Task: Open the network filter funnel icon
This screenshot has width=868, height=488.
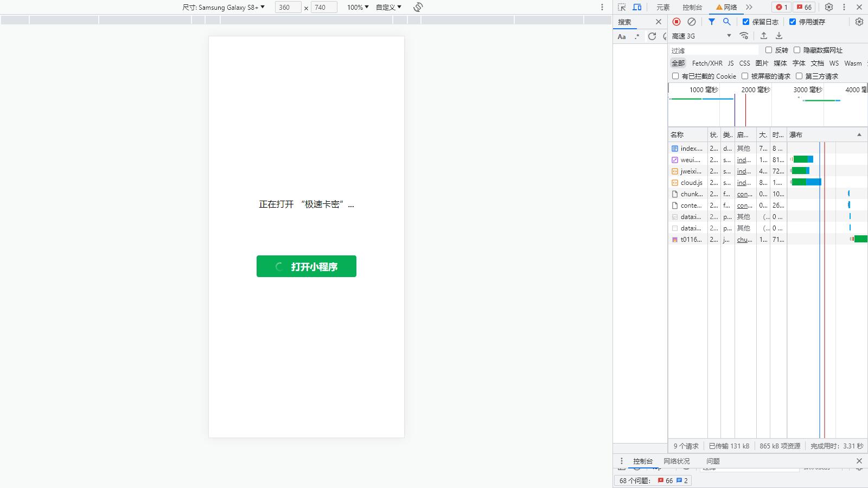Action: 712,22
